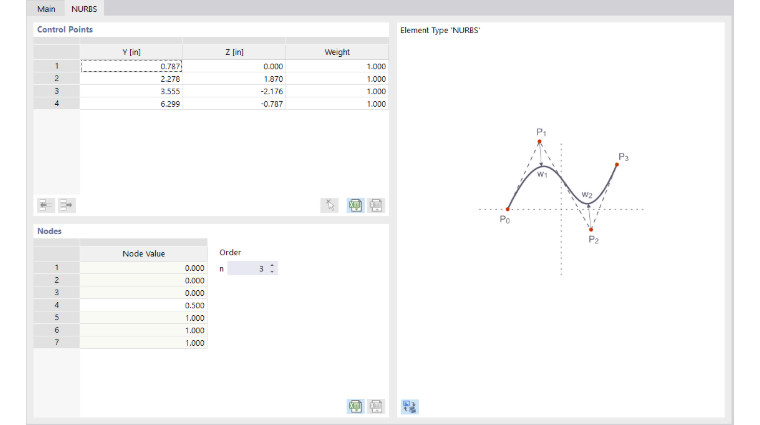Import Nodes table from Excel
760x425 pixels.
tap(376, 406)
